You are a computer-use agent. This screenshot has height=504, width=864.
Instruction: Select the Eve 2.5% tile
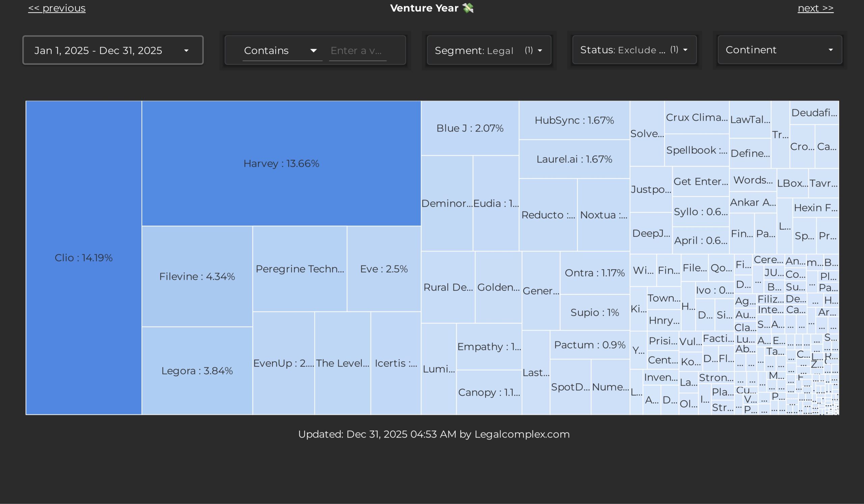[x=384, y=269]
